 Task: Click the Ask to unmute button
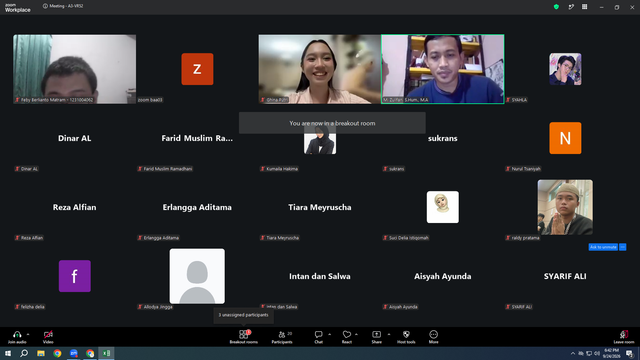[603, 247]
